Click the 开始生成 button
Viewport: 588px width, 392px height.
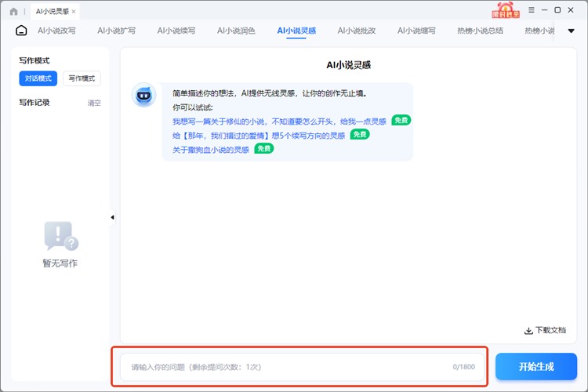point(536,366)
